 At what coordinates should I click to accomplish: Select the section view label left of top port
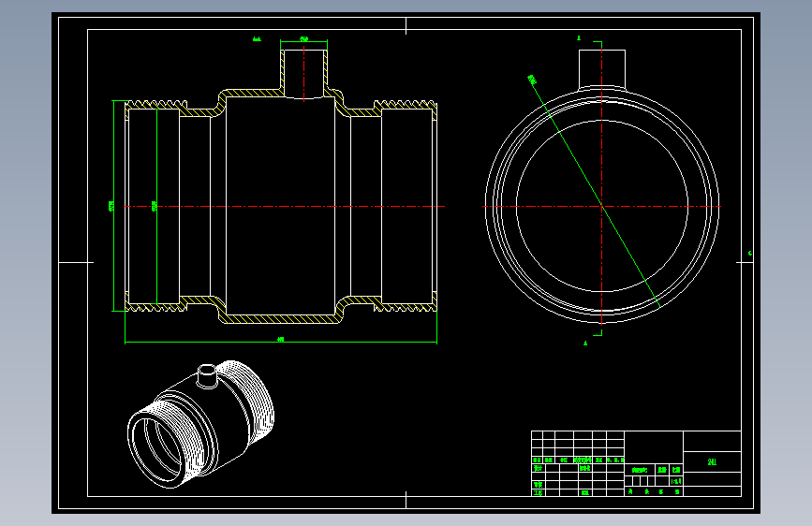[257, 38]
